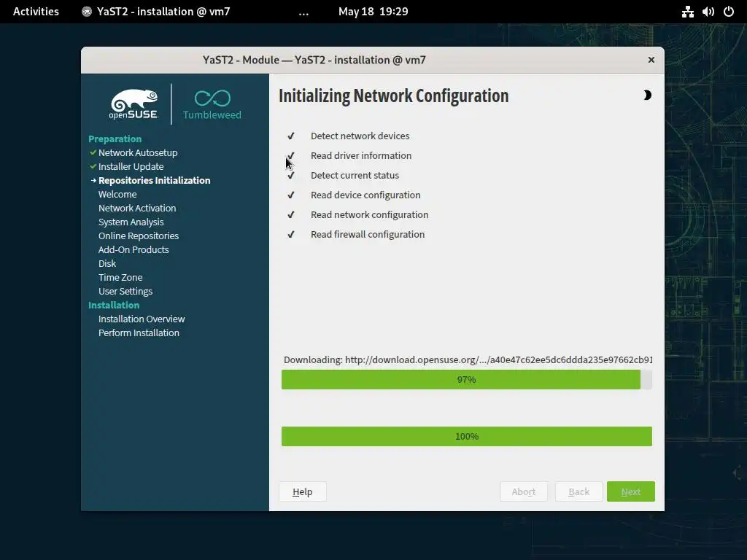This screenshot has height=560, width=747.
Task: Click checkmark beside Read network configuration
Action: click(290, 215)
